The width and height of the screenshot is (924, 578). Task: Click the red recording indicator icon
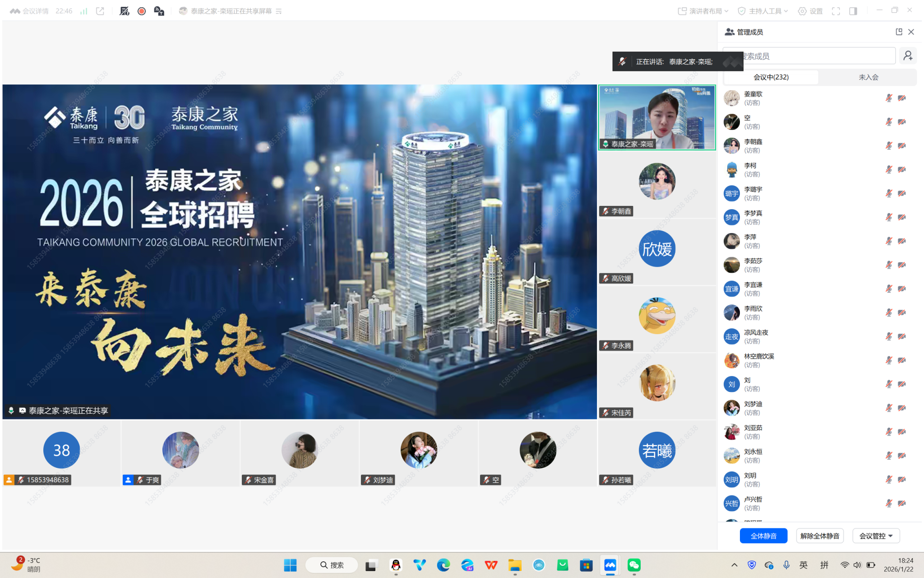142,11
